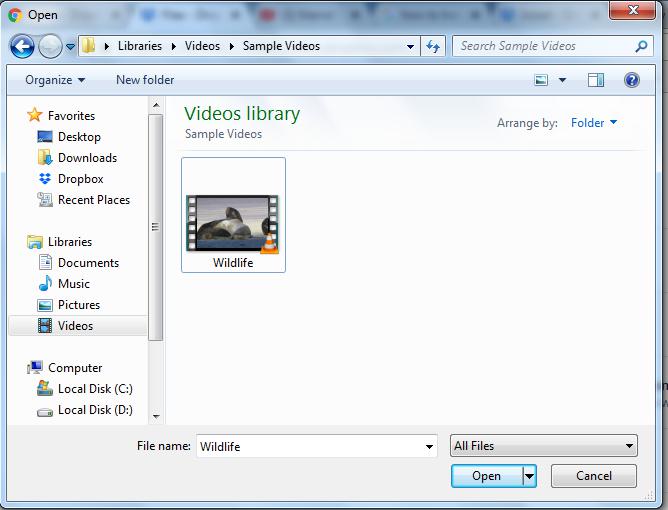Click the Local Disk (D:) drive icon
The image size is (668, 510).
click(45, 411)
